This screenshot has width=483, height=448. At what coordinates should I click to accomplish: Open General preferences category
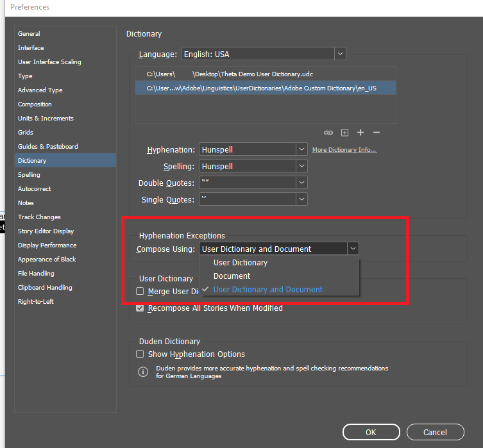coord(65,33)
